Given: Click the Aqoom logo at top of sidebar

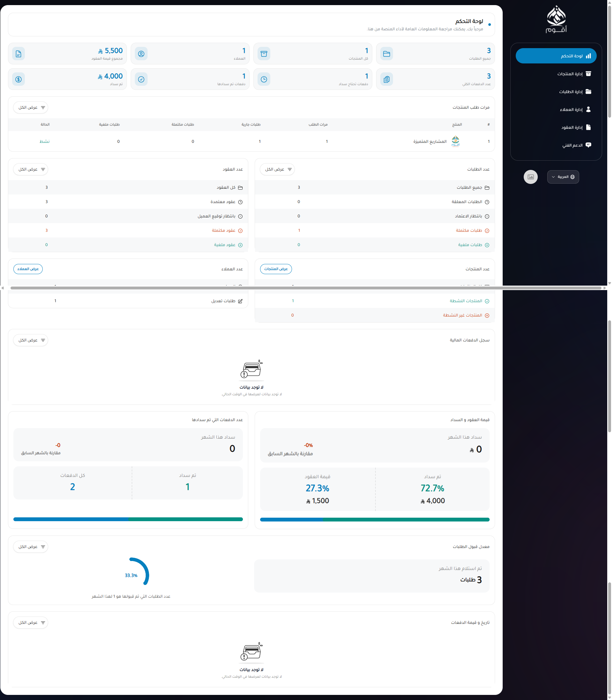Looking at the screenshot, I should point(556,19).
